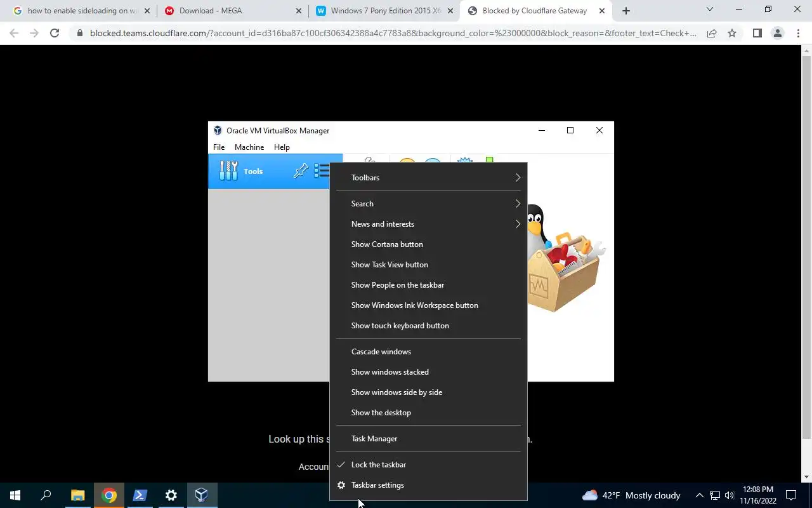The height and width of the screenshot is (508, 812).
Task: Maximize the VirtualBox Manager window
Action: pos(570,130)
